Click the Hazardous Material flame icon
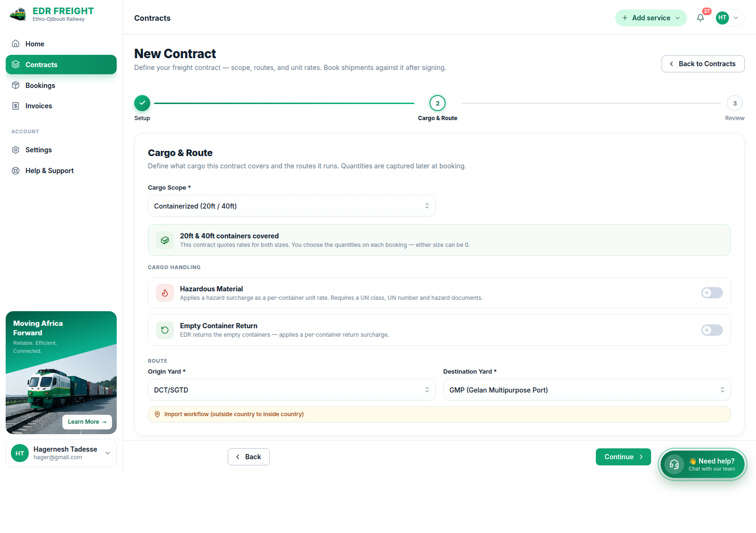756x533 pixels. tap(165, 293)
